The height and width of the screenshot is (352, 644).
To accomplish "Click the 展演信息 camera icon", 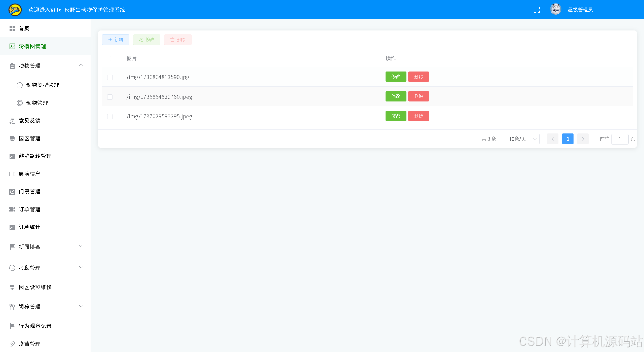I will pos(12,174).
